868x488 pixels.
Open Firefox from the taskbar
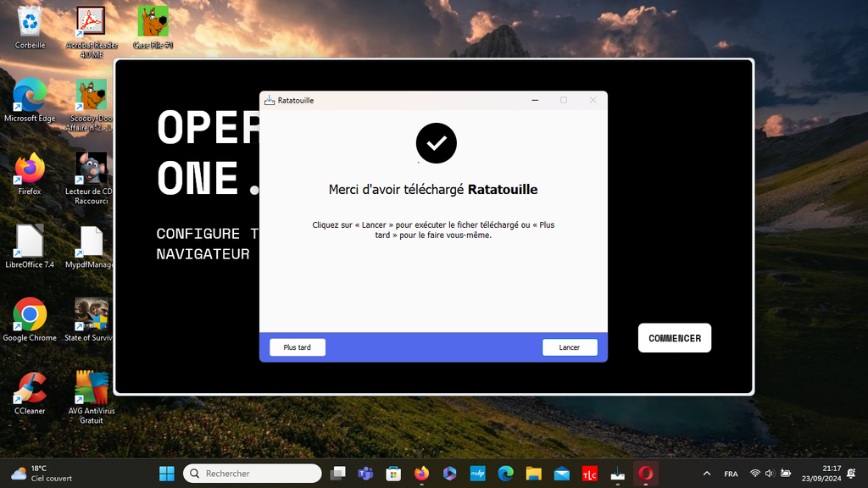tap(421, 474)
